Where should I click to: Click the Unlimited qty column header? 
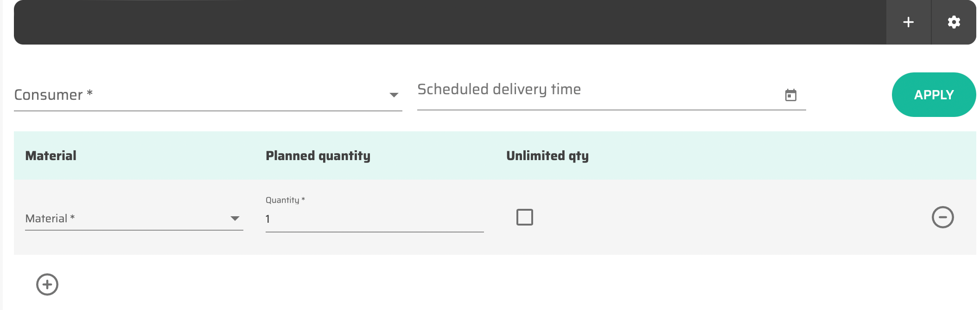click(547, 156)
